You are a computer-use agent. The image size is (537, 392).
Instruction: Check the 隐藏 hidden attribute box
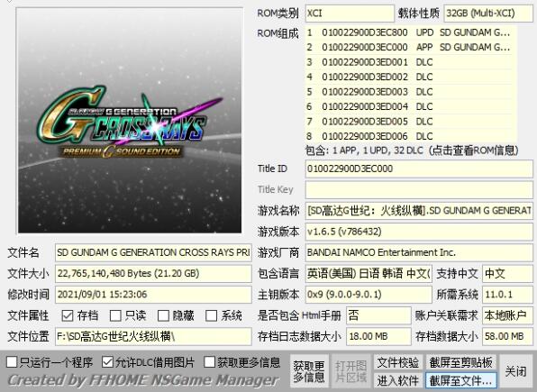tap(163, 315)
